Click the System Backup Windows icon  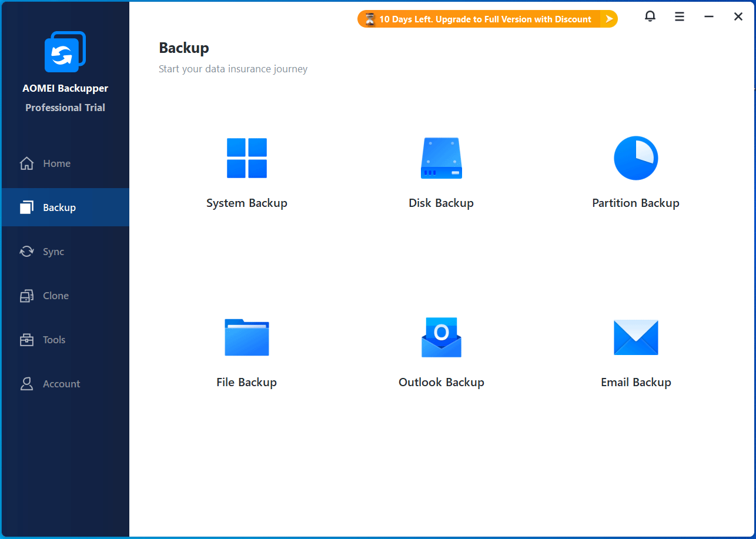tap(247, 158)
